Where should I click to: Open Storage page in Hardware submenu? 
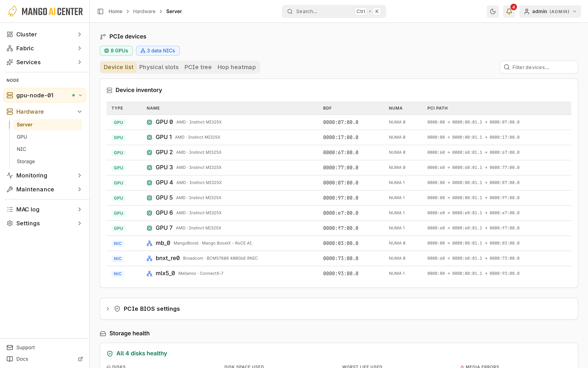click(48, 161)
